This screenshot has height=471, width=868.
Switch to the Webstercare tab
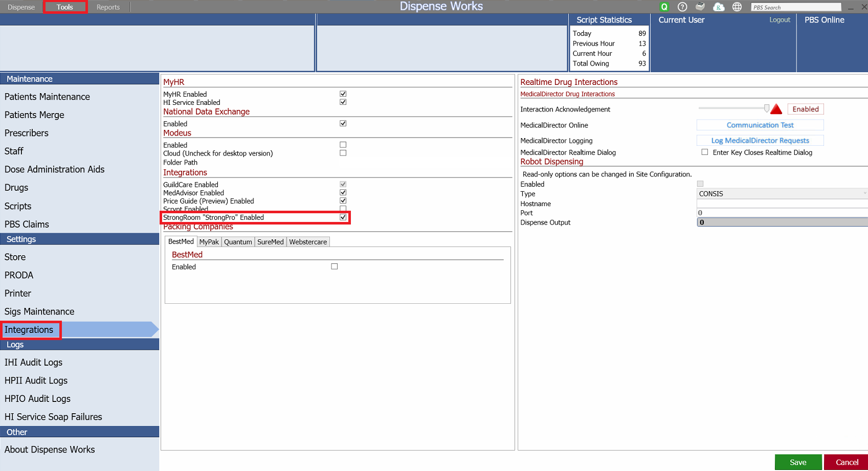pyautogui.click(x=307, y=241)
